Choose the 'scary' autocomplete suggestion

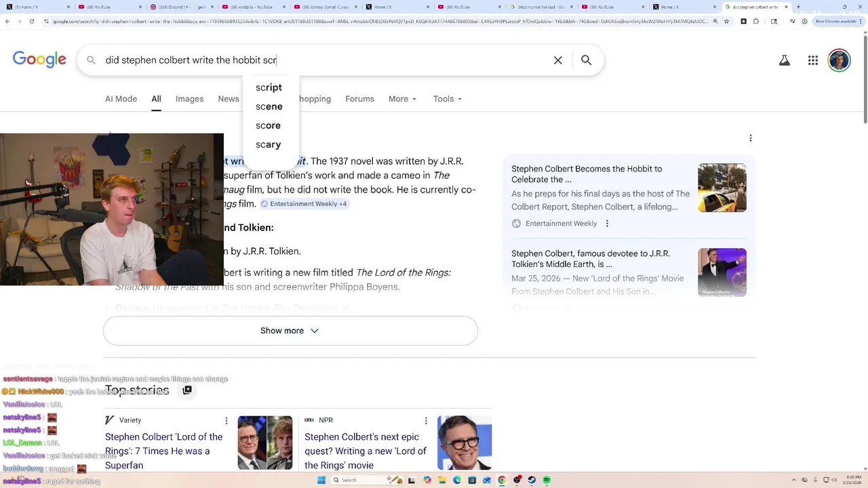268,144
